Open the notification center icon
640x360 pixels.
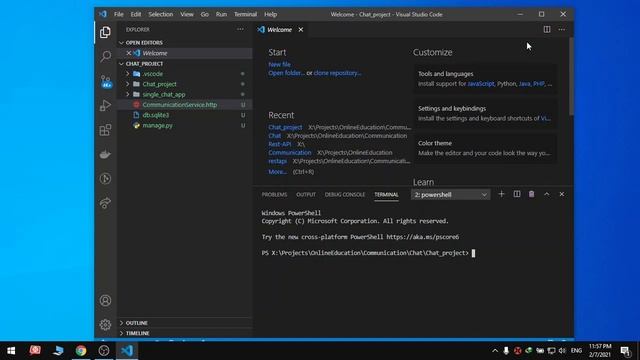[x=625, y=351]
